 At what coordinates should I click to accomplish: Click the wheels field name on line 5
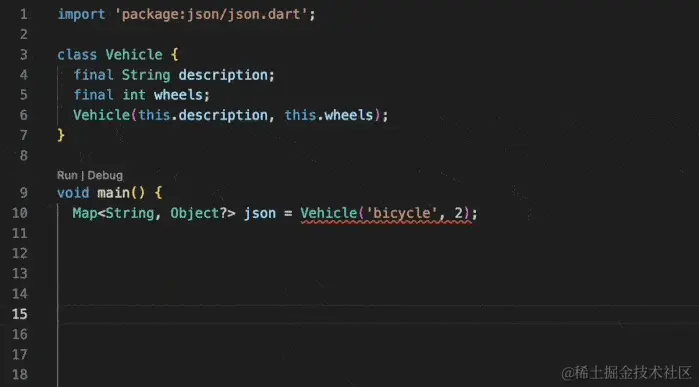click(x=178, y=95)
